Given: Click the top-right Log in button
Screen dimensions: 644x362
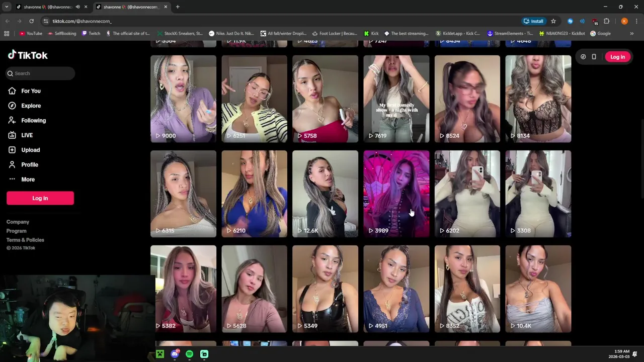Looking at the screenshot, I should click(x=617, y=57).
